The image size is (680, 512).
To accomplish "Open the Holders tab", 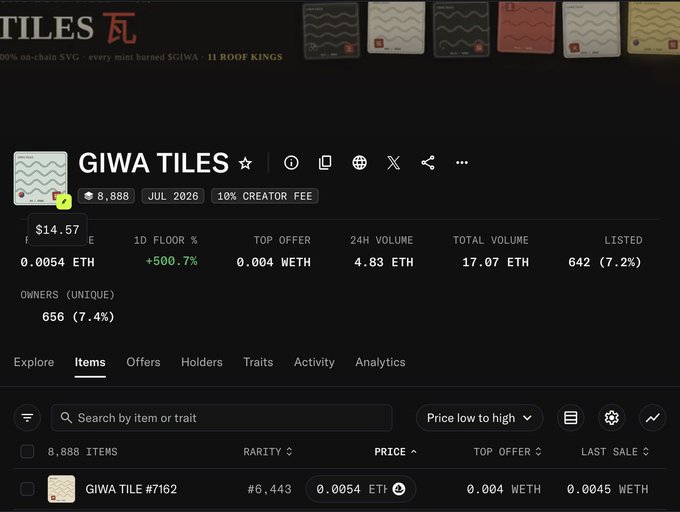I will pos(202,362).
